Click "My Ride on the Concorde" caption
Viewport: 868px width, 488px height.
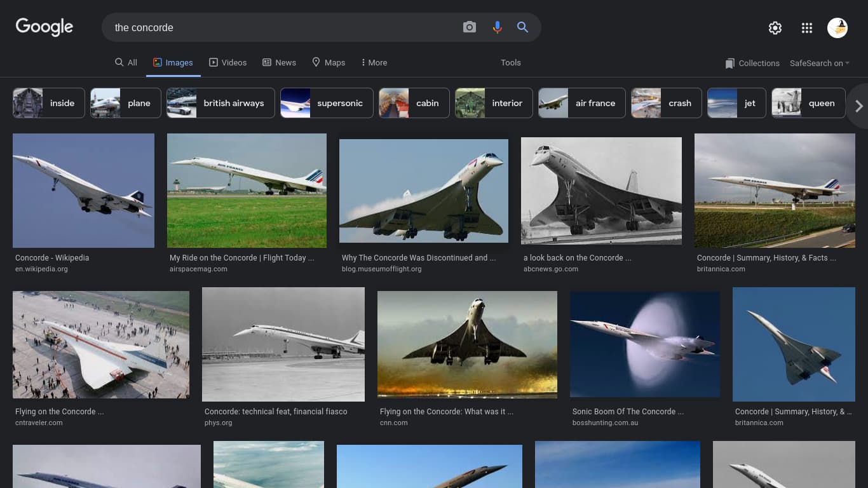[x=242, y=258]
